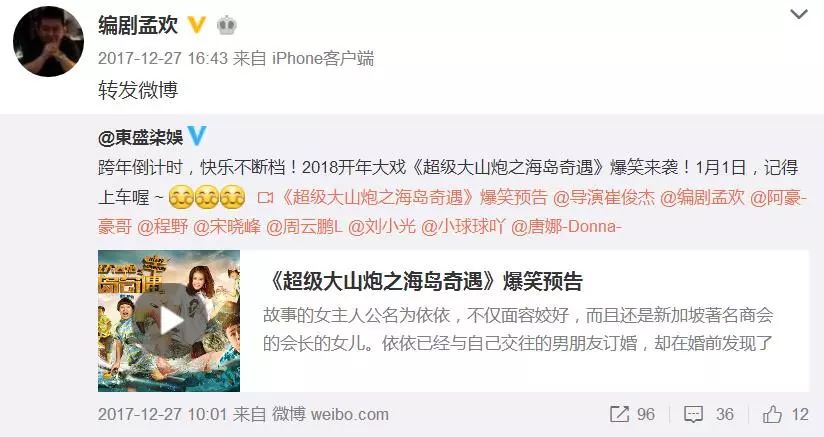Open the @唐娜-Donna- mention
Screen dimensions: 824x437
pos(566,227)
